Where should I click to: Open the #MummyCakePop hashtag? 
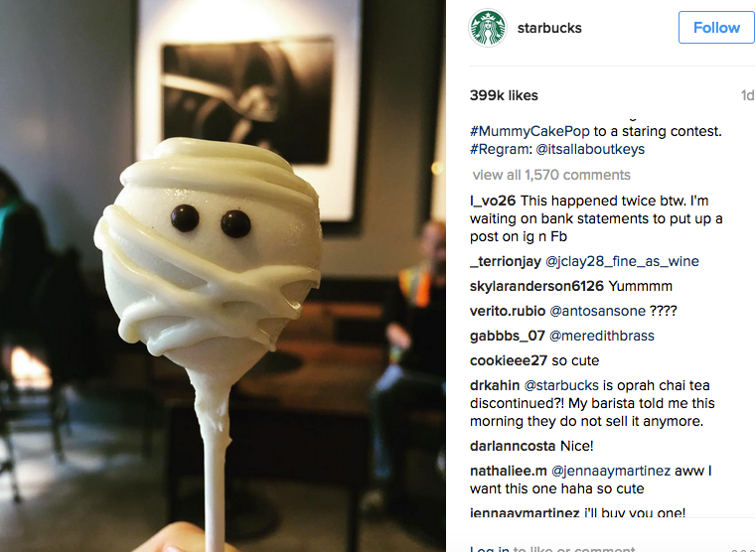point(529,131)
